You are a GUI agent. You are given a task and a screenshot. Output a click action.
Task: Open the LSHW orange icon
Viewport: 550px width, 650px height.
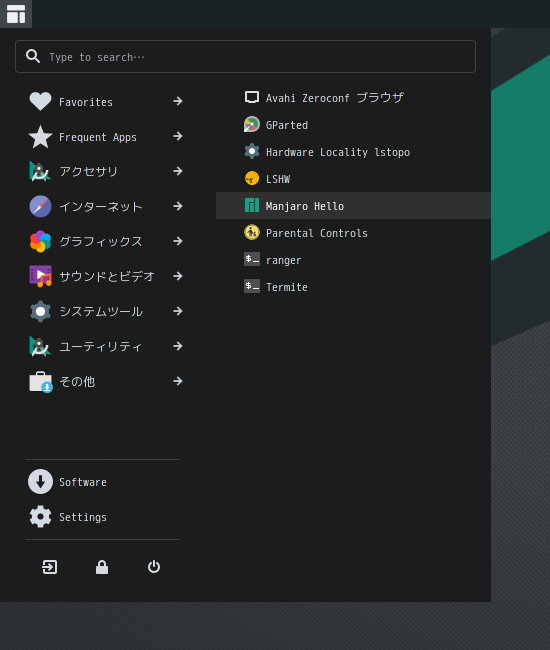pos(252,179)
